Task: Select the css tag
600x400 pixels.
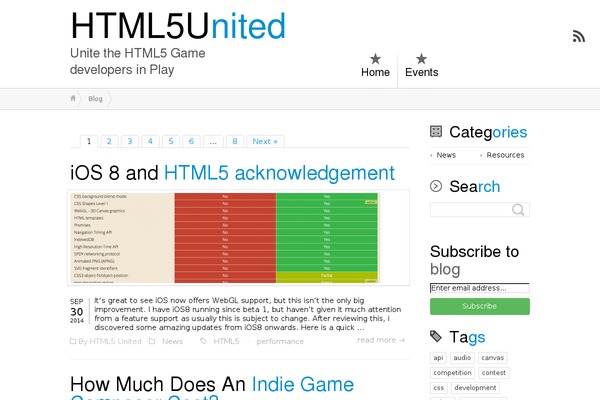Action: coord(439,388)
